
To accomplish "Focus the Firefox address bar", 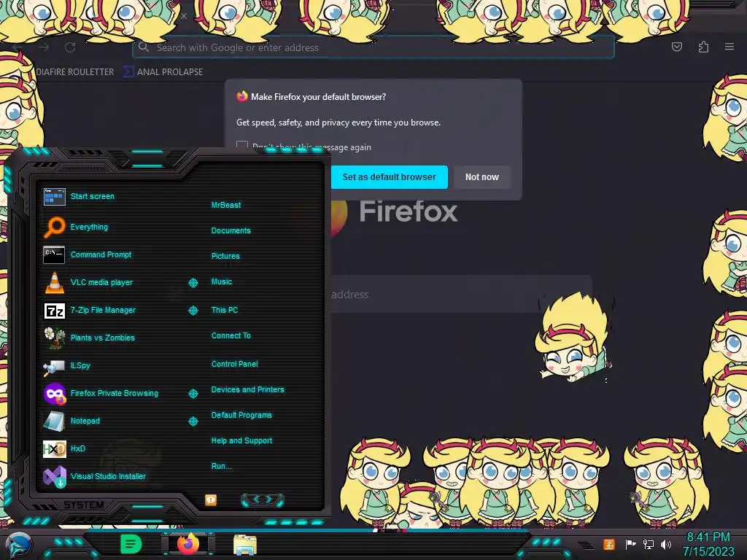I will click(373, 47).
